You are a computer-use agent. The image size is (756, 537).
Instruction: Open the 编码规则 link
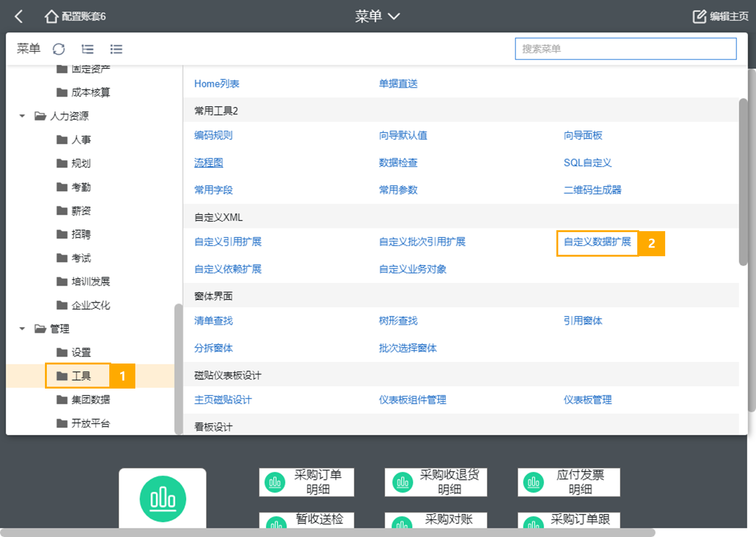coord(213,135)
